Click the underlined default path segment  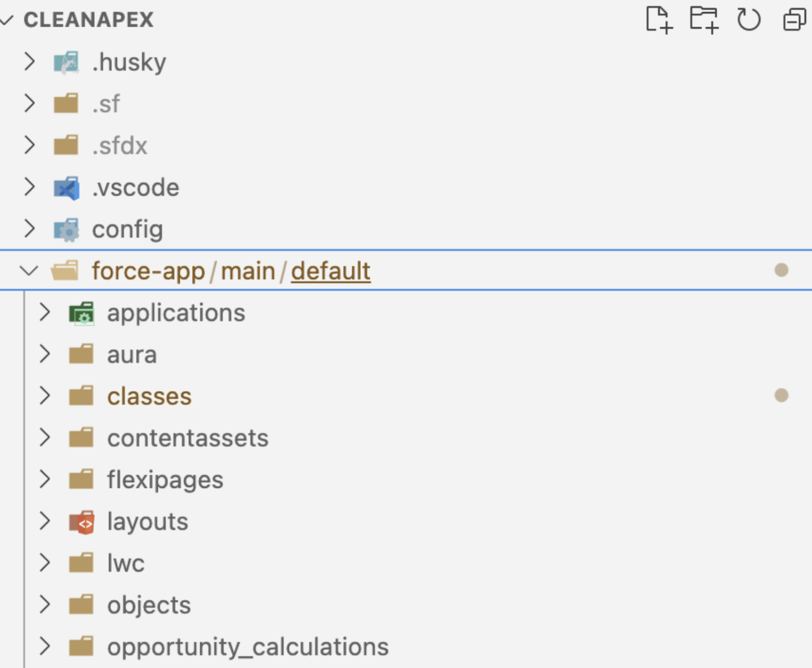pyautogui.click(x=331, y=271)
